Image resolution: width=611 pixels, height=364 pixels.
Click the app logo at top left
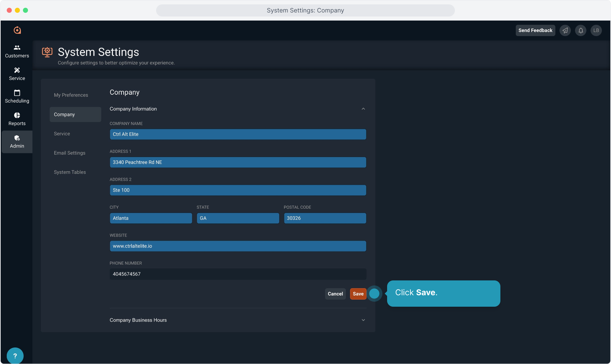pos(17,30)
